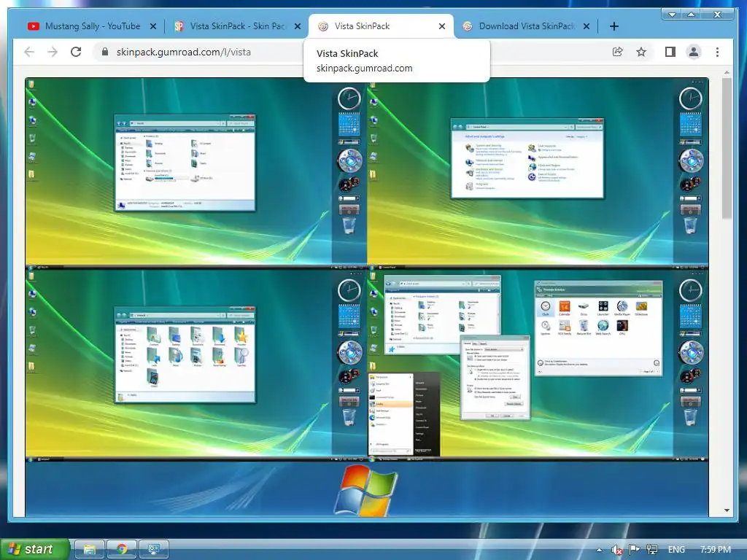This screenshot has width=747, height=560.
Task: Click the 7:59 PM taskbar clock
Action: pyautogui.click(x=716, y=550)
